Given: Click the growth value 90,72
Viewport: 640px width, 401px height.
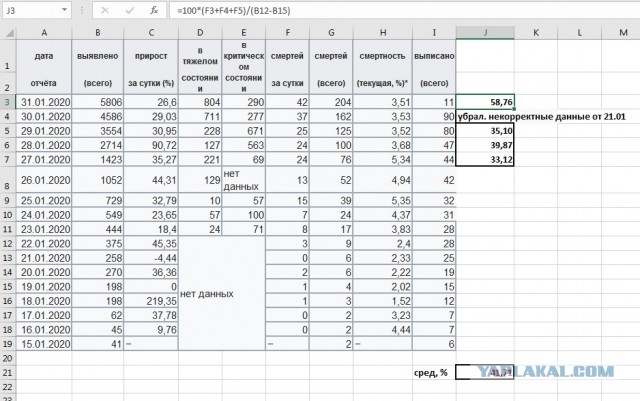Looking at the screenshot, I should pyautogui.click(x=151, y=145).
